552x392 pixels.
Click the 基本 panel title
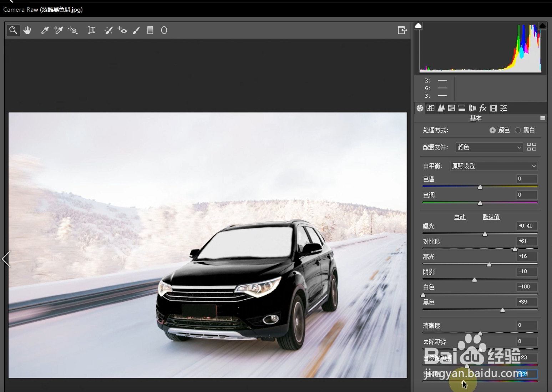coord(476,118)
